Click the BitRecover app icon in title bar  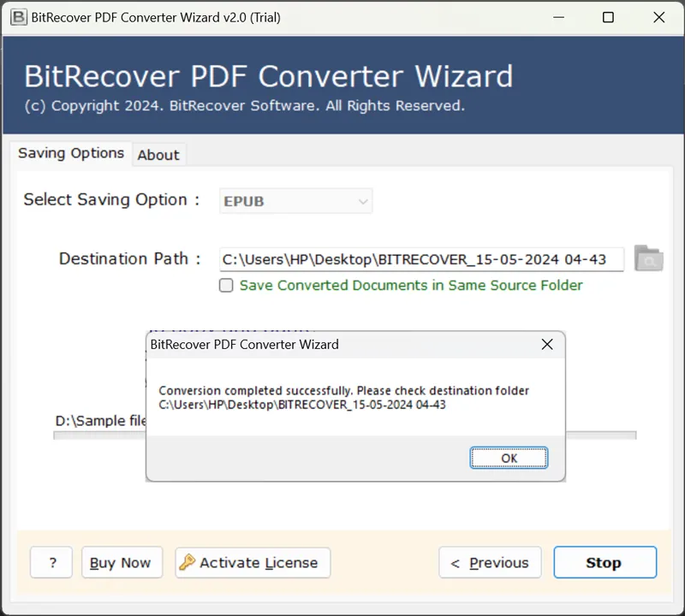[16, 17]
